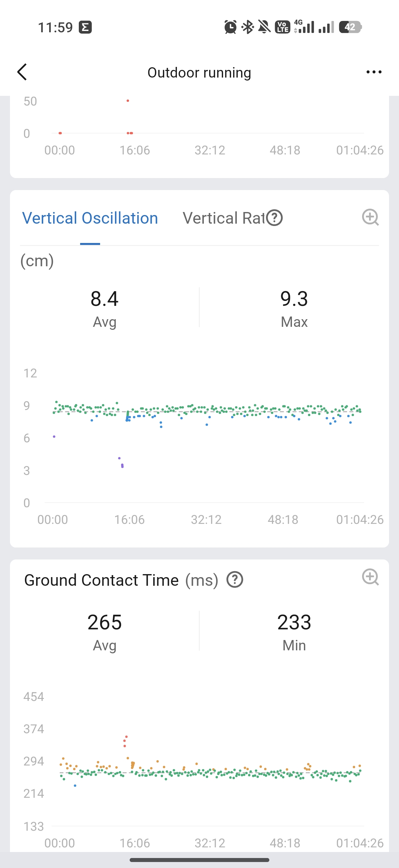399x868 pixels.
Task: Tap the bottom home gesture bar
Action: (199, 860)
